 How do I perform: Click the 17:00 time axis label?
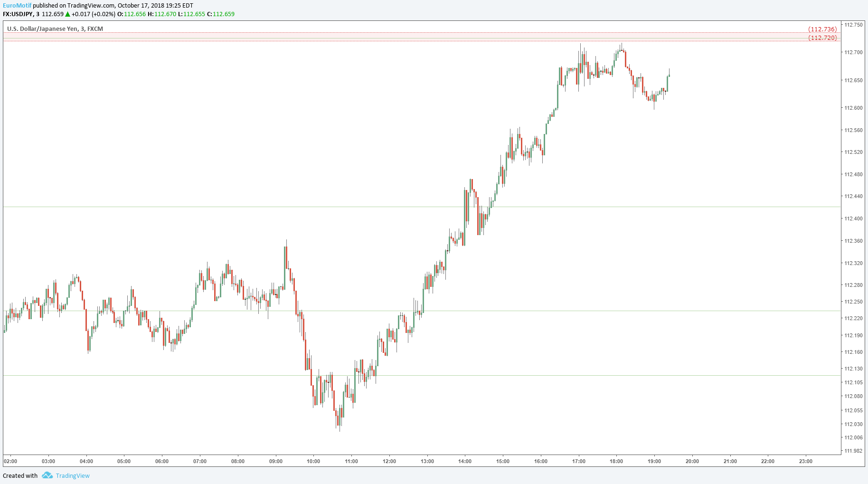coord(579,461)
